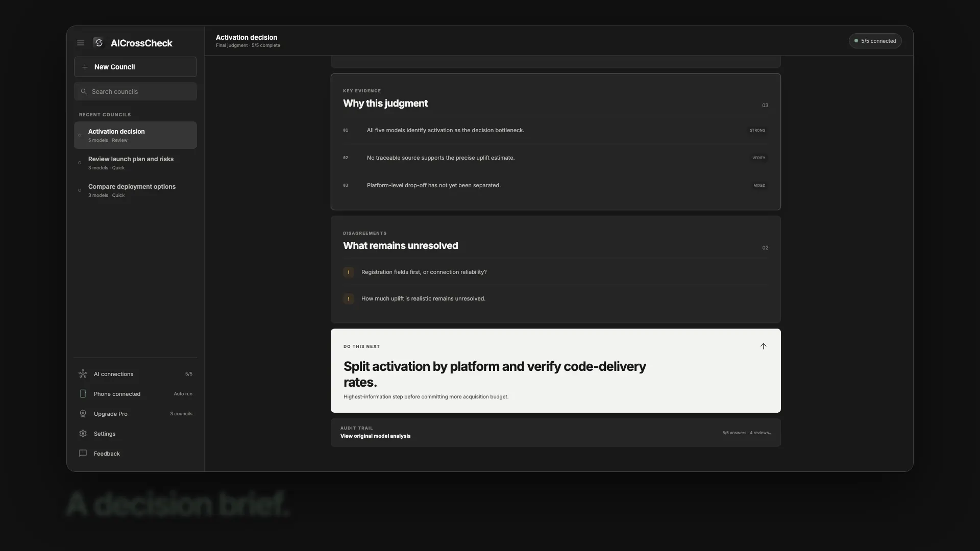This screenshot has height=551, width=980.
Task: Click the MIXED evidence tag
Action: (x=759, y=186)
